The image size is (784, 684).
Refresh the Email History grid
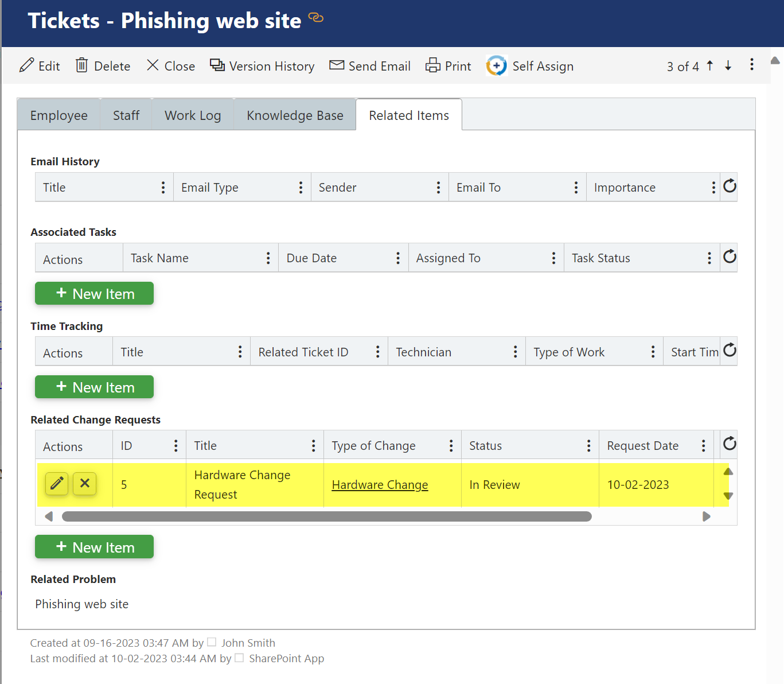(x=730, y=186)
